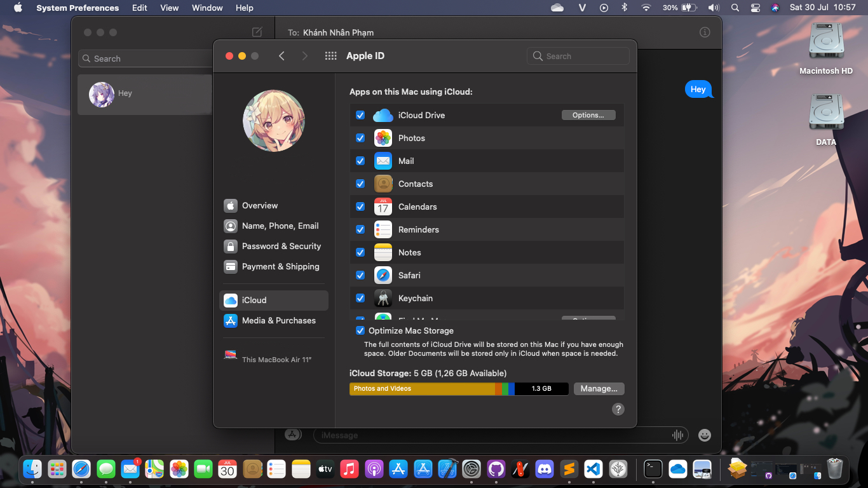Screen dimensions: 868x488
Task: Click Photos and Videos storage bar segment
Action: click(x=423, y=388)
